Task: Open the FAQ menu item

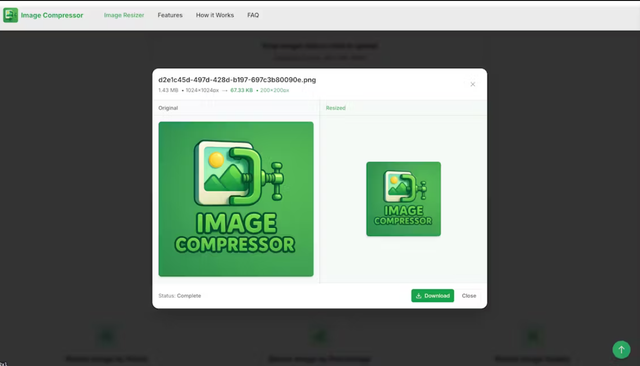Action: pyautogui.click(x=253, y=15)
